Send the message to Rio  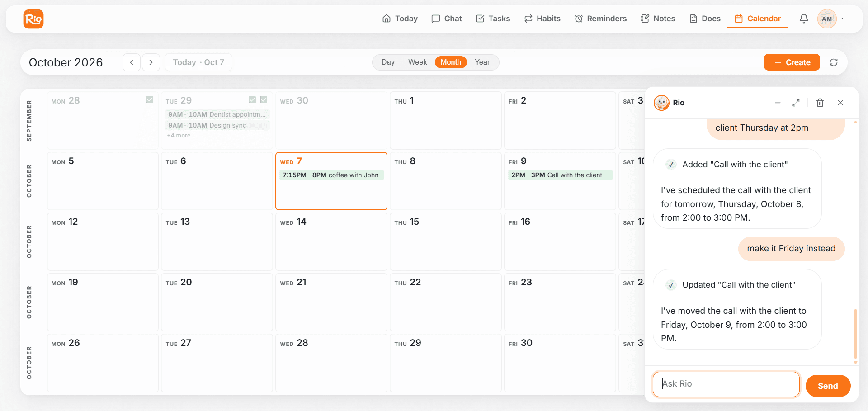tap(828, 386)
